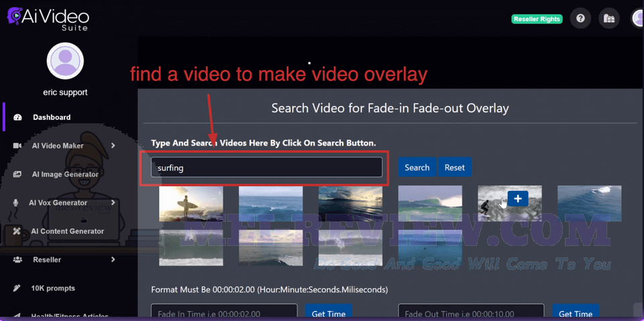The image size is (644, 321).
Task: Select the green curling wave thumbnail
Action: click(430, 204)
